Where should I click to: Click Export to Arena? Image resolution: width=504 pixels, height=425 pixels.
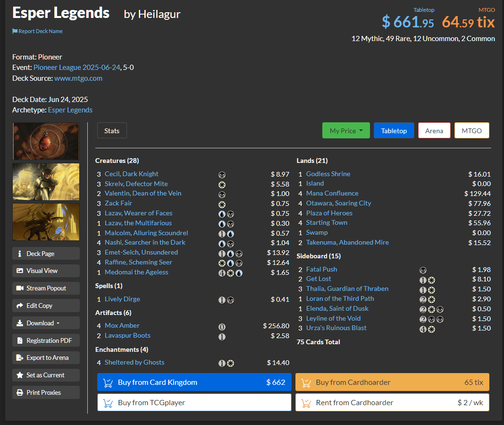pos(46,358)
